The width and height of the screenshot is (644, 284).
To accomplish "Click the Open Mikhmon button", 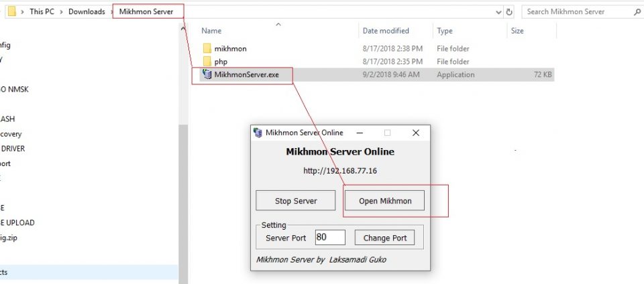I will click(x=385, y=201).
